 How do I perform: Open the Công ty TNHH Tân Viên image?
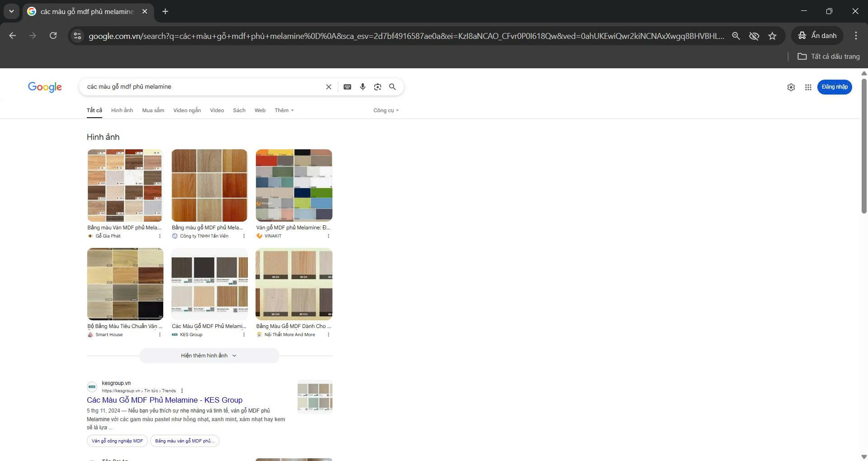[209, 185]
